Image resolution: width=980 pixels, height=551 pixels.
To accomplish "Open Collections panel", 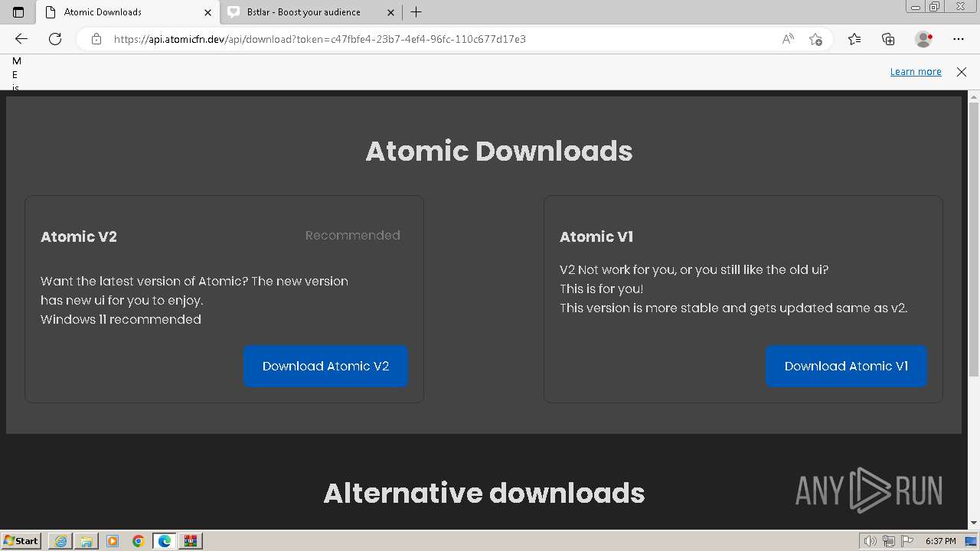I will 888,39.
